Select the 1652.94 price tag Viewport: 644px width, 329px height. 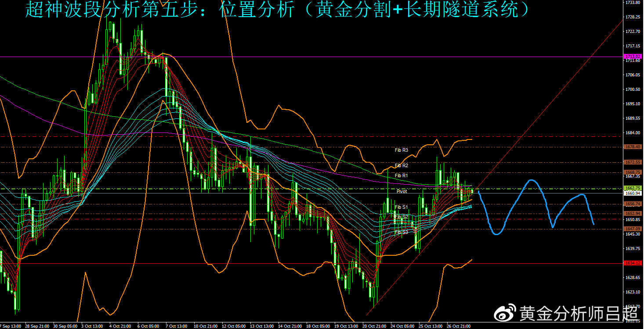(x=633, y=214)
